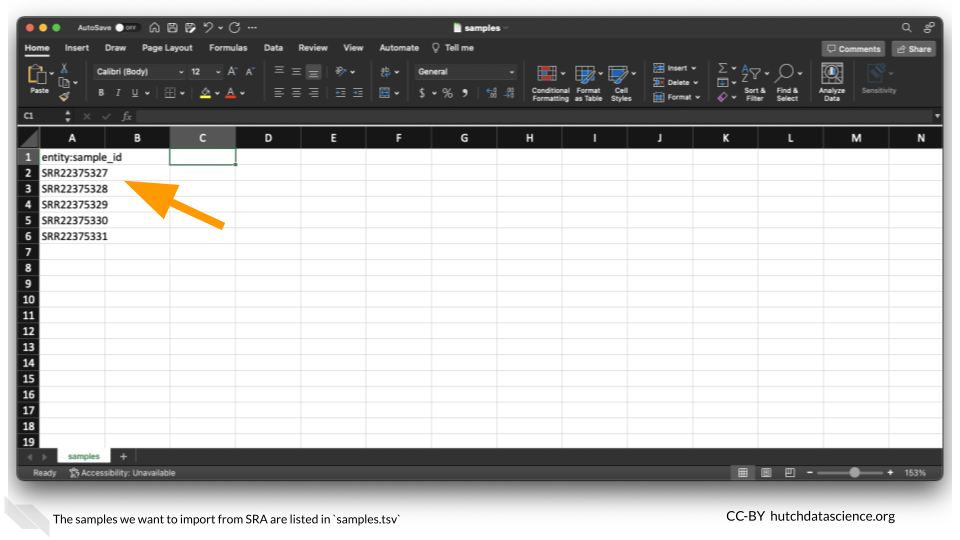
Task: Open the Draw ribbon tab
Action: (x=115, y=48)
